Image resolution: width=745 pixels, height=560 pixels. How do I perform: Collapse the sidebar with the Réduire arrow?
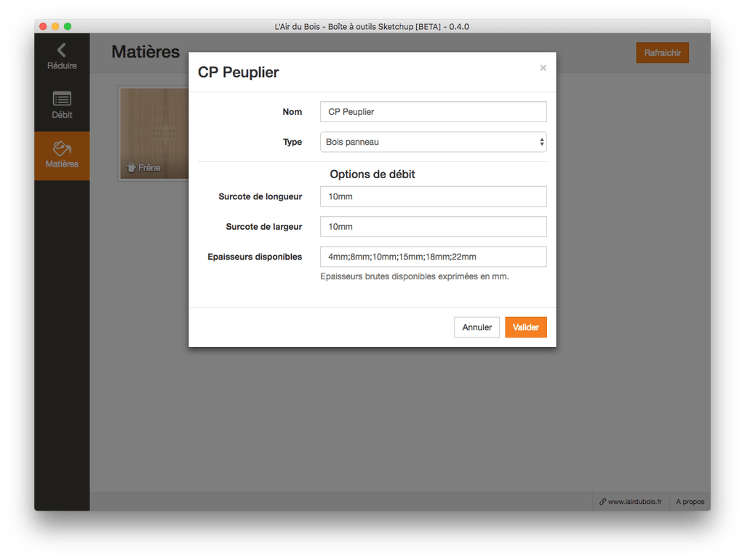pyautogui.click(x=61, y=50)
